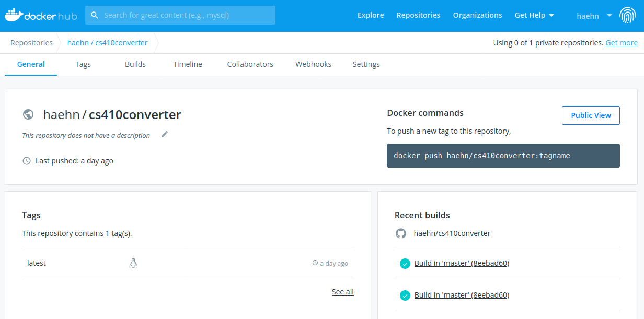The width and height of the screenshot is (644, 319).
Task: Click the small clock icon in latest tag row
Action: point(315,263)
